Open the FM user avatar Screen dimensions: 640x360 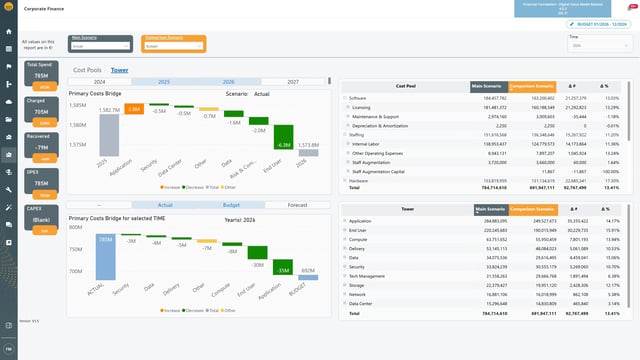coord(9,349)
